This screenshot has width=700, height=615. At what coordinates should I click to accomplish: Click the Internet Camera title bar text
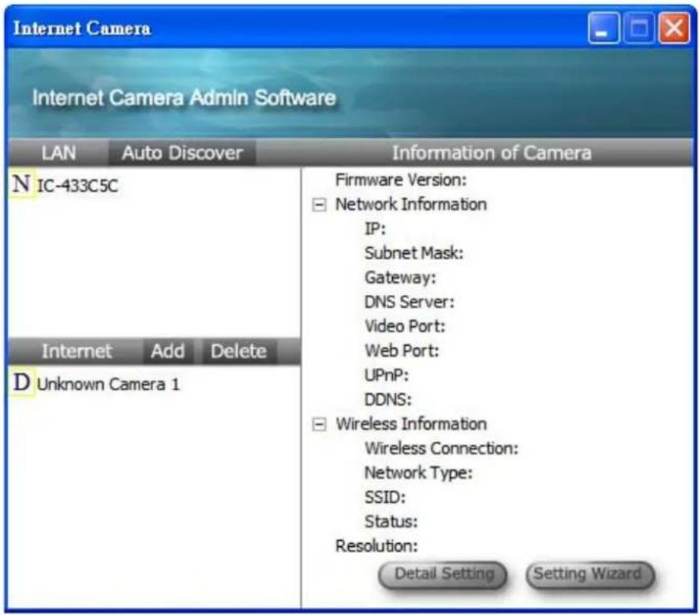82,28
